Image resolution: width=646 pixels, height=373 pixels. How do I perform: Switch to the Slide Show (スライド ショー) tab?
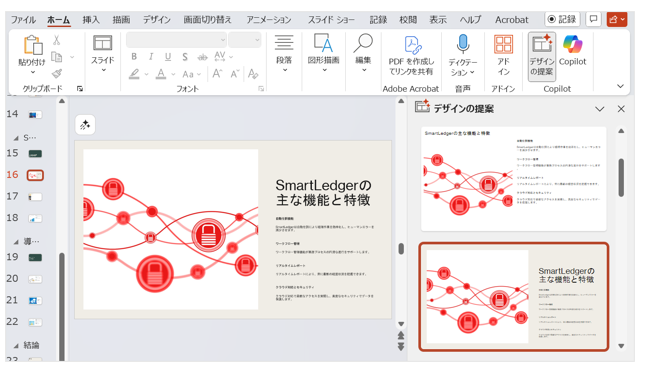coord(331,20)
